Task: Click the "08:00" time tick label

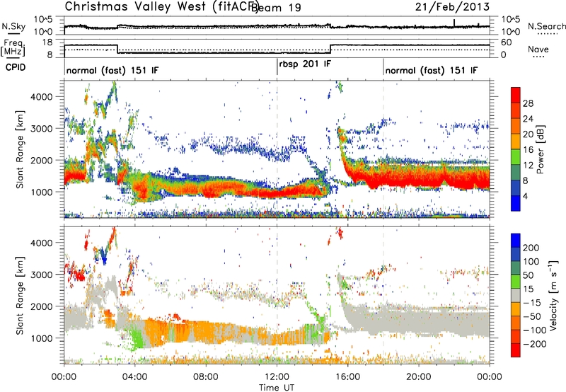Action: (x=205, y=377)
